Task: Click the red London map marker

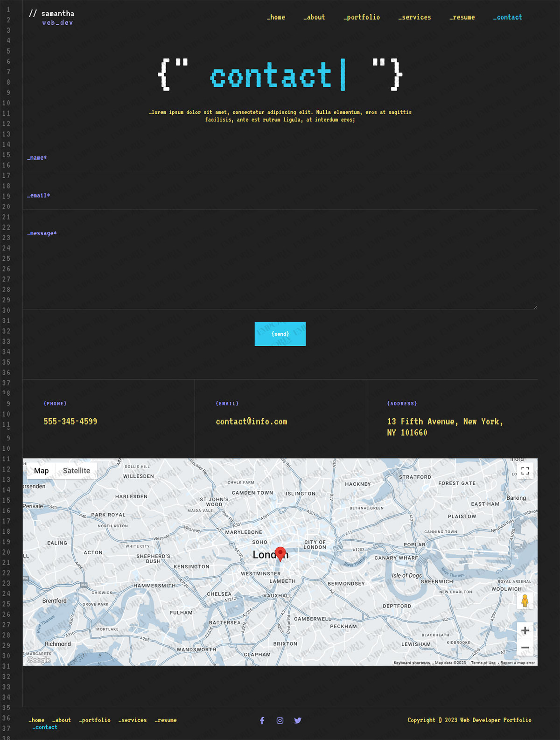Action: click(280, 553)
